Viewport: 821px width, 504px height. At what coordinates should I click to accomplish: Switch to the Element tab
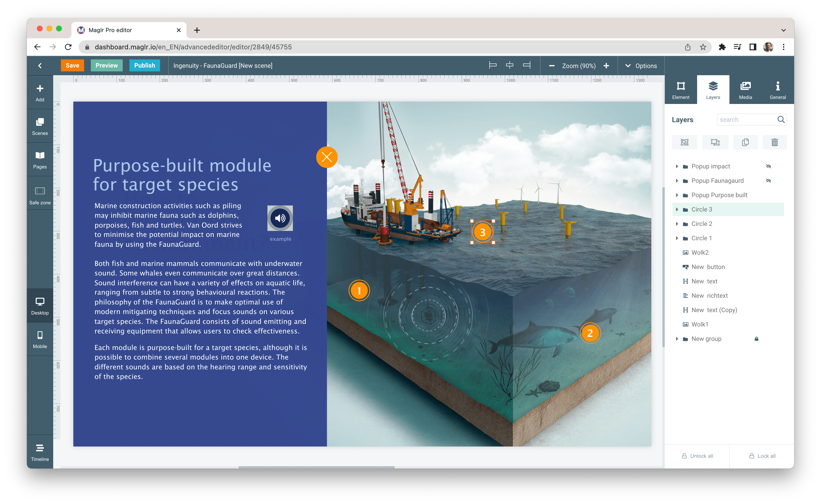pyautogui.click(x=680, y=90)
